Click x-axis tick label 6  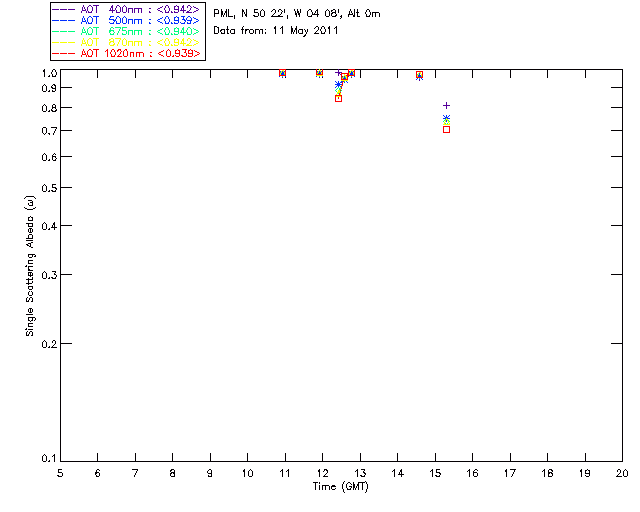click(x=98, y=473)
